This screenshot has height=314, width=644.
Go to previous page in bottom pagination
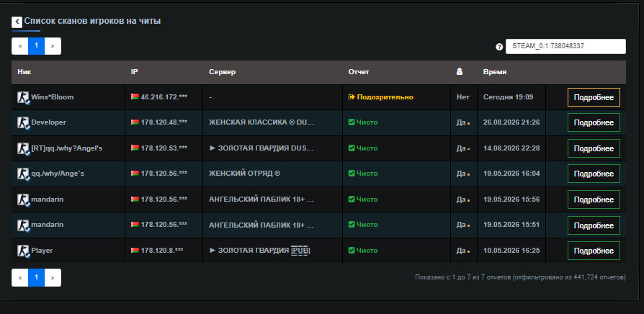coord(20,277)
